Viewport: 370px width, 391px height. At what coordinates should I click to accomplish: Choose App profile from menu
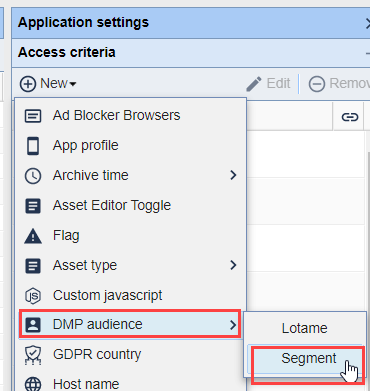[x=130, y=145]
